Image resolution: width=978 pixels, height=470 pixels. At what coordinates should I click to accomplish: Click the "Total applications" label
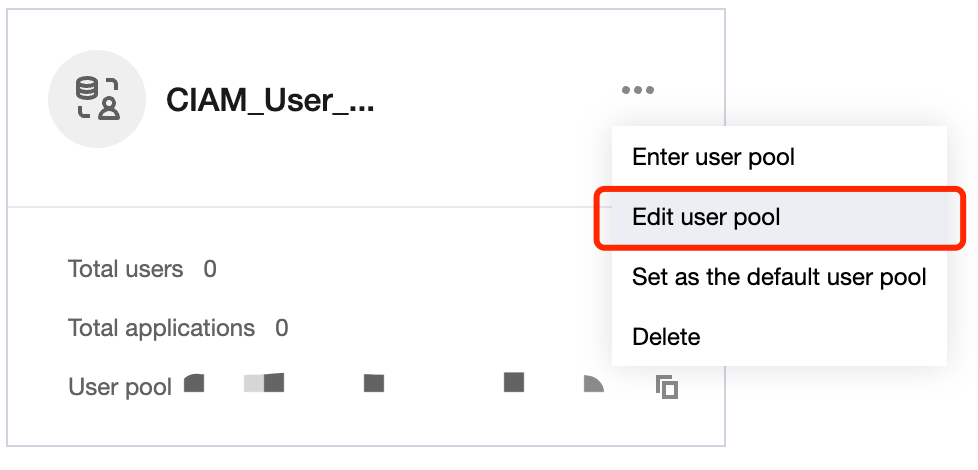pos(161,328)
